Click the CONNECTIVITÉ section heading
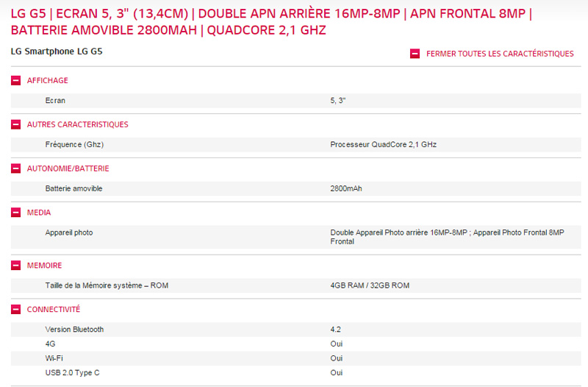This screenshot has width=588, height=387. [54, 309]
